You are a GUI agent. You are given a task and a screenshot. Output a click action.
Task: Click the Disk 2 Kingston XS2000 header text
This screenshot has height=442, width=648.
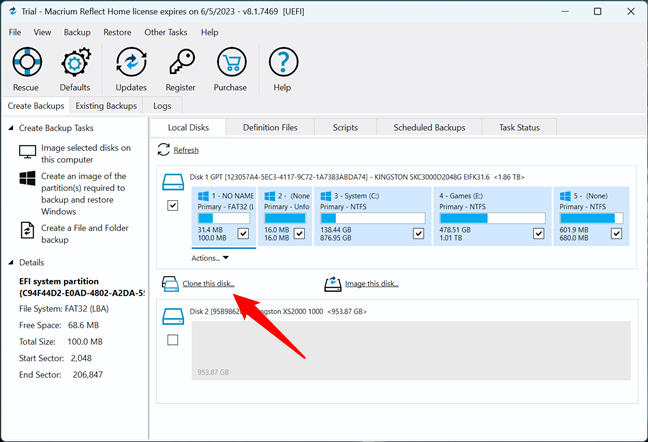coord(278,311)
